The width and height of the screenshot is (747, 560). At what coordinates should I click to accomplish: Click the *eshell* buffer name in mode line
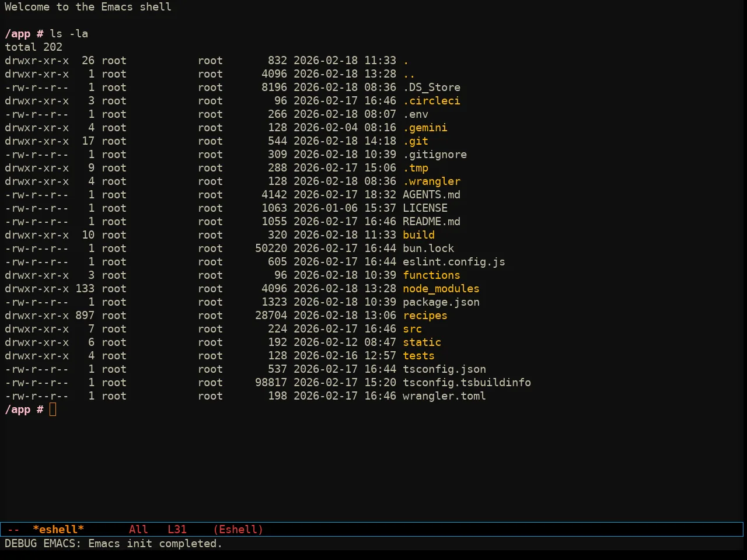coord(58,530)
